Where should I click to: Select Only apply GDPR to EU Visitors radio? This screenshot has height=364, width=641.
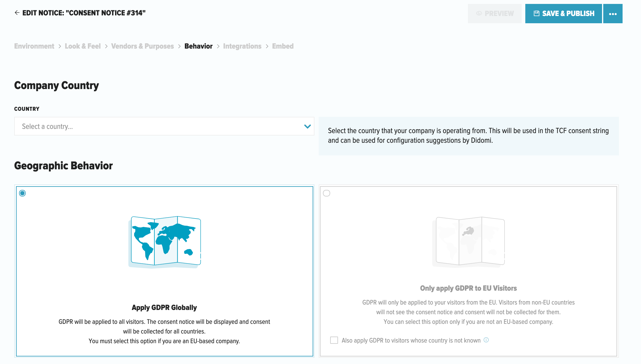327,193
